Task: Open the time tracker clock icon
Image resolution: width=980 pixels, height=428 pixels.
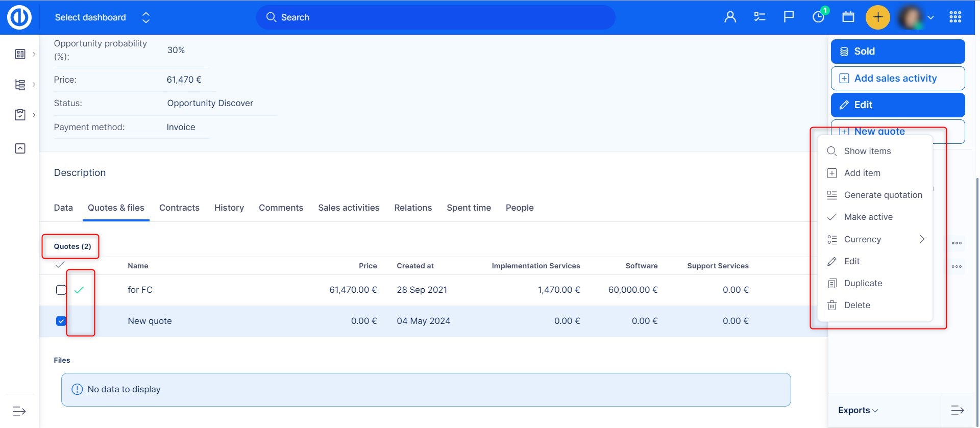Action: point(818,17)
